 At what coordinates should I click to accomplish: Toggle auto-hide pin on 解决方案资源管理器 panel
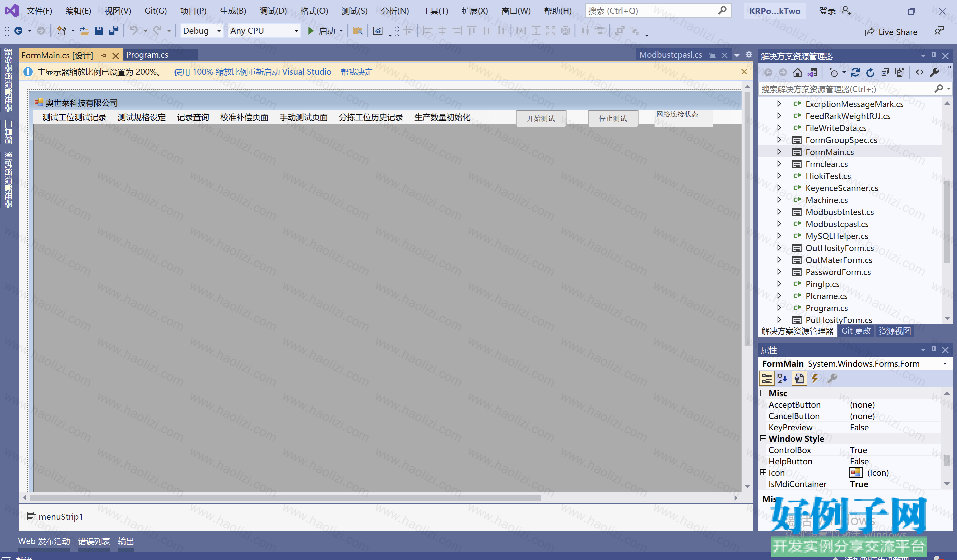coord(934,56)
